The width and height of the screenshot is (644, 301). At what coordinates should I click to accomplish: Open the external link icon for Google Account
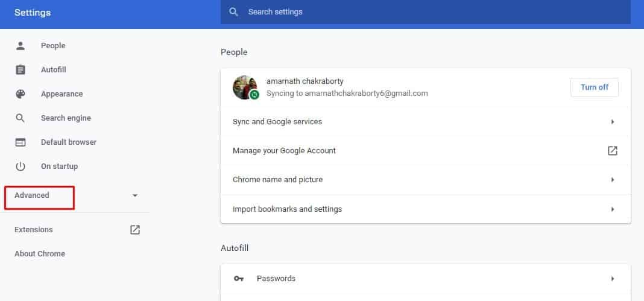point(612,151)
